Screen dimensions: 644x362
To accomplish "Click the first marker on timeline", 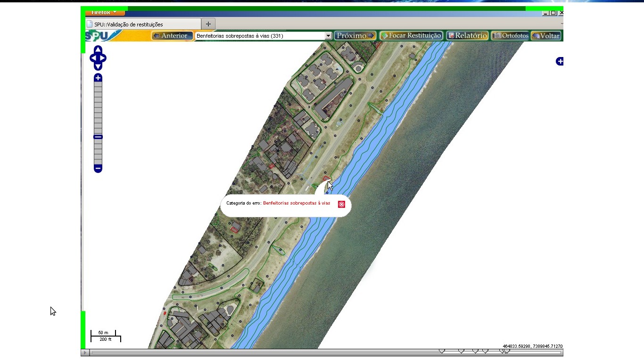I will point(442,351).
